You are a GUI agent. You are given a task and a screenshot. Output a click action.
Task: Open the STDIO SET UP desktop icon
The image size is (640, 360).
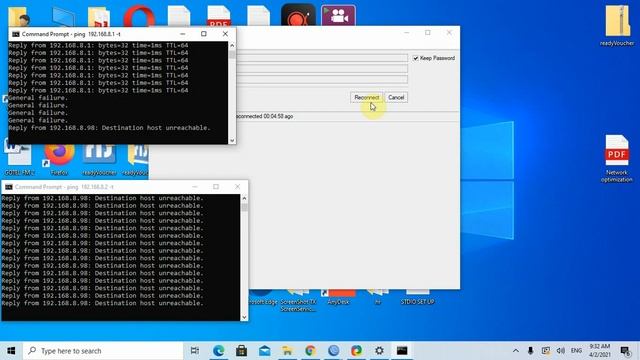(417, 298)
